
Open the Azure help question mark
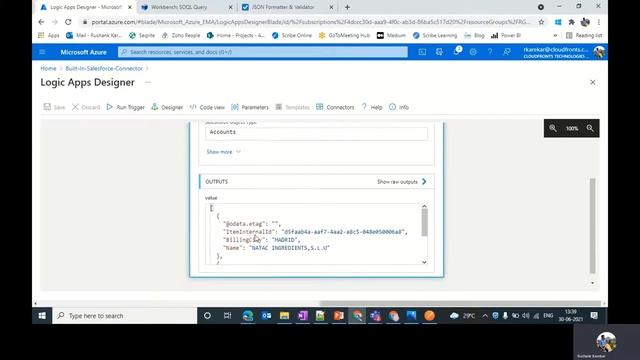(490, 52)
